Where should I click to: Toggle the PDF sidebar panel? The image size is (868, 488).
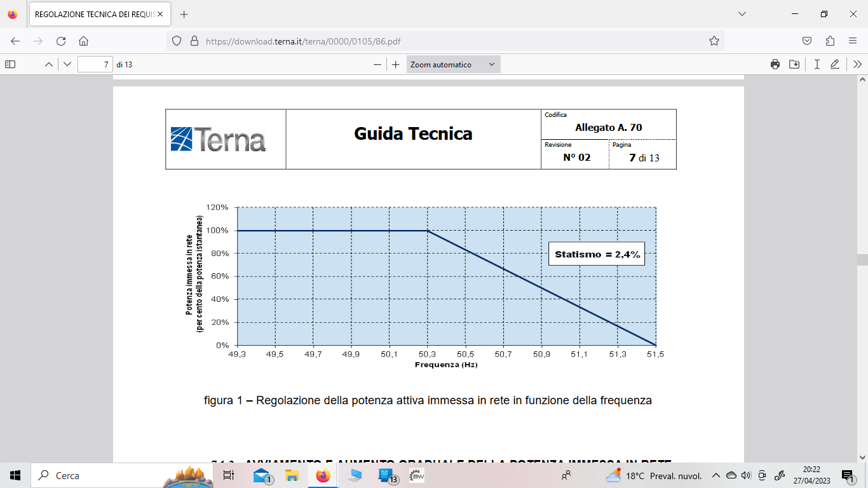[10, 64]
